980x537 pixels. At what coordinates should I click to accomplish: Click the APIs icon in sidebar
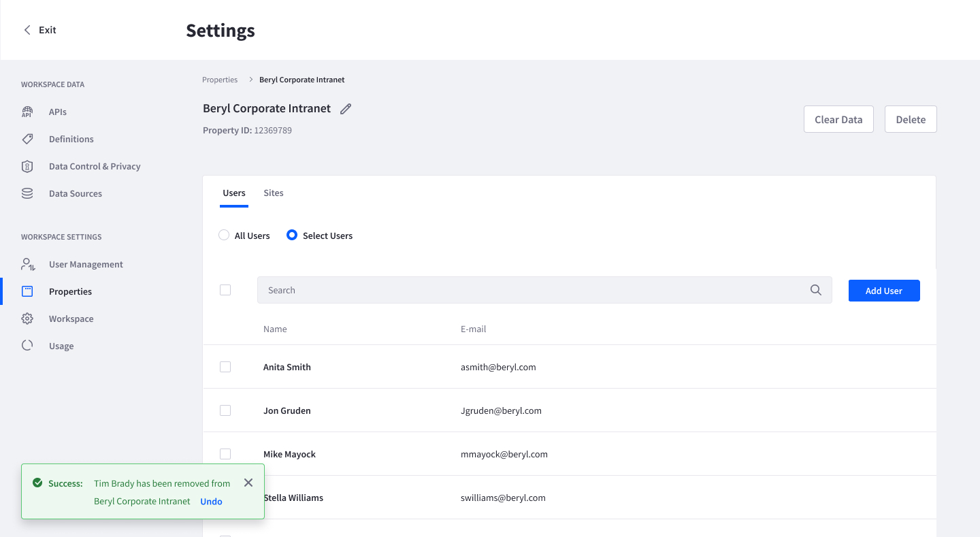coord(27,112)
